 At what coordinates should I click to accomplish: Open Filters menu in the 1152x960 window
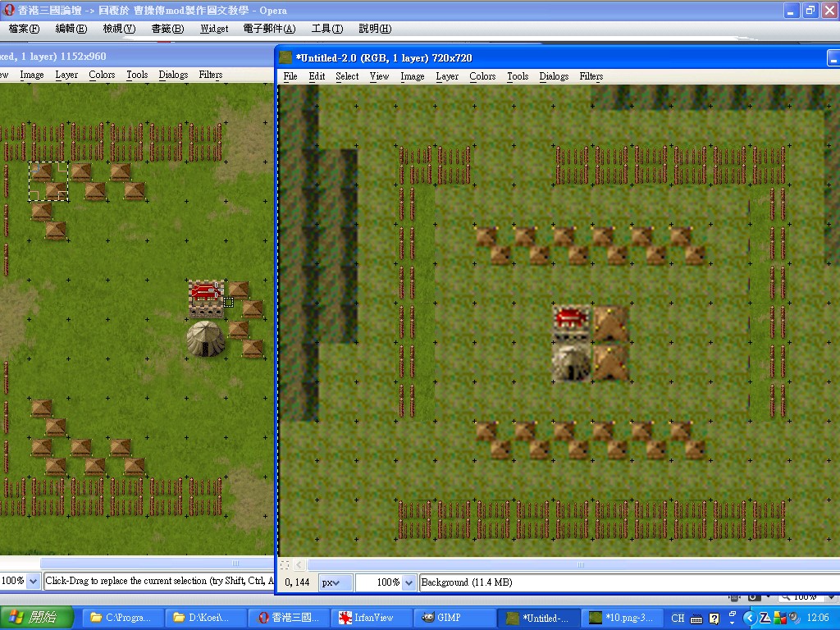tap(211, 75)
